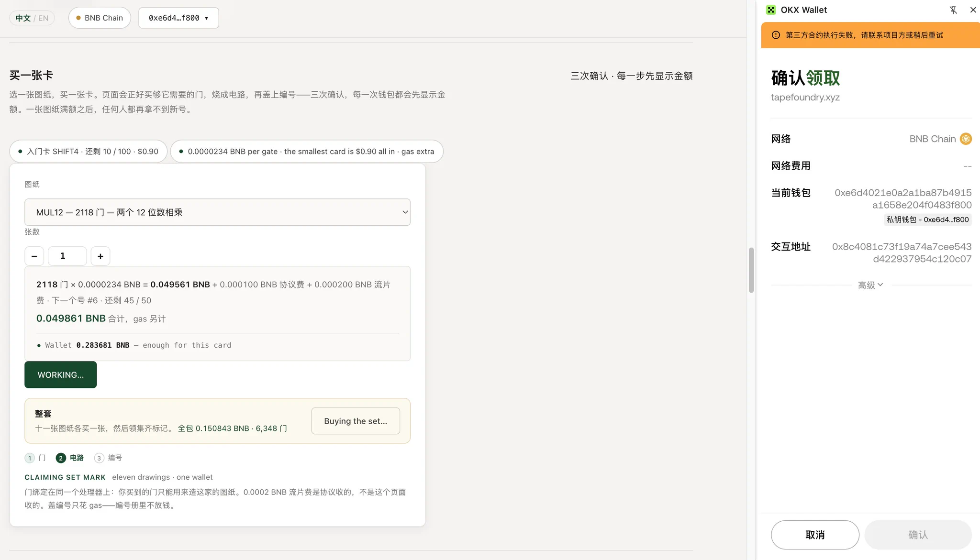Click the CLAIMING SET MARK label
Viewport: 980px width, 560px height.
65,477
